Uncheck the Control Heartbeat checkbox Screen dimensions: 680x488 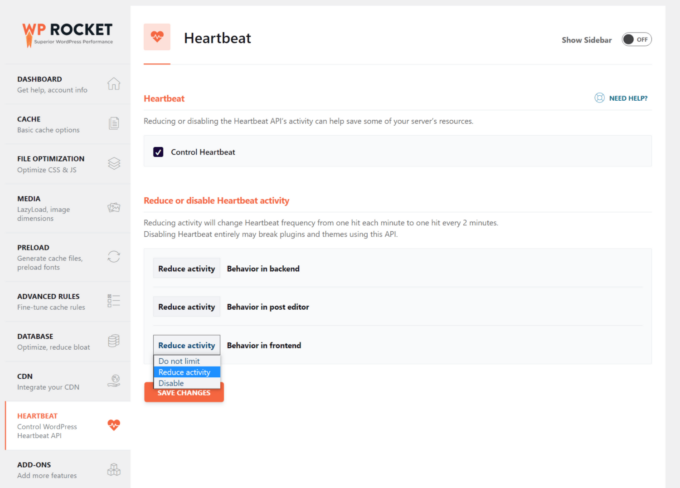point(158,152)
